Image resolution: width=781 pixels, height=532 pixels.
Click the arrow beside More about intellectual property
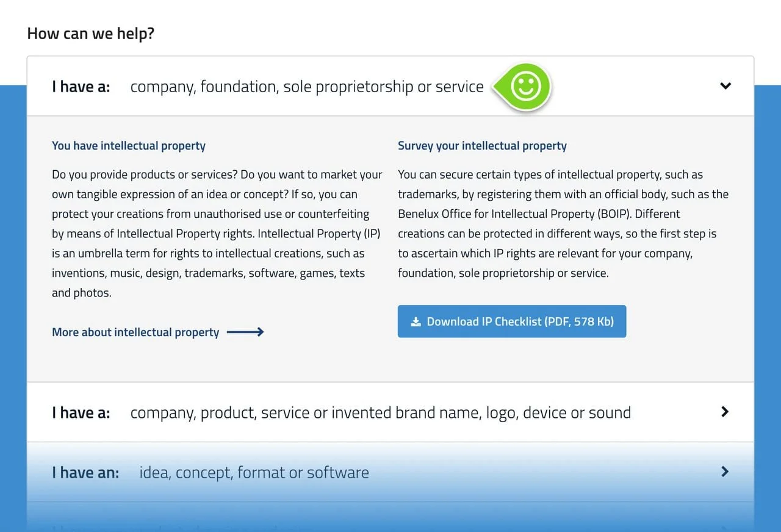click(x=245, y=332)
